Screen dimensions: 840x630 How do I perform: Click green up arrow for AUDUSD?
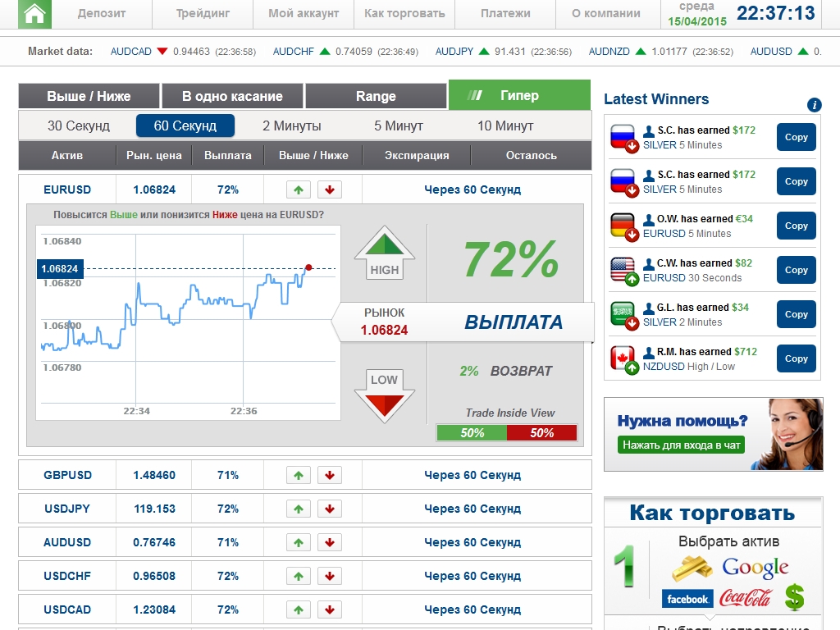pyautogui.click(x=299, y=542)
